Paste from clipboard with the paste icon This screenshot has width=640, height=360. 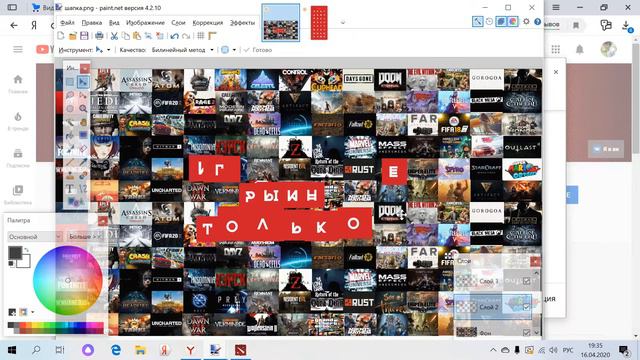pyautogui.click(x=137, y=36)
